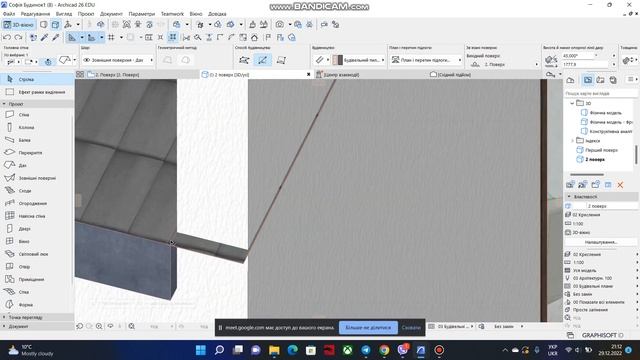This screenshot has height=360, width=640.
Task: Collapse the 3D folder in view map
Action: [x=572, y=103]
